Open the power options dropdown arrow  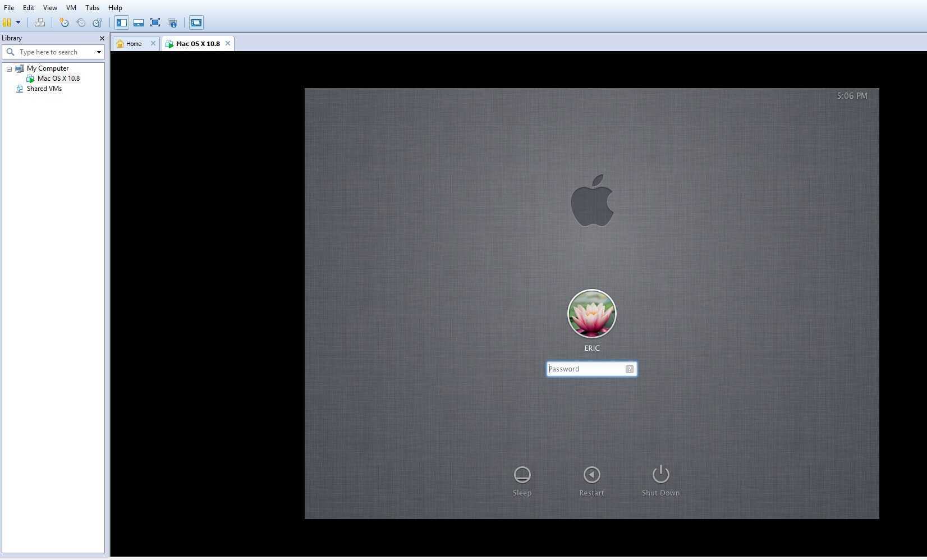18,23
